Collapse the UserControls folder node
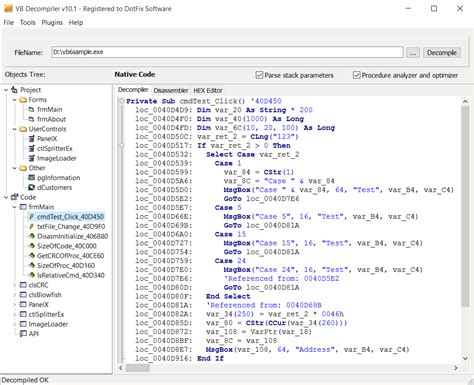 (x=14, y=129)
